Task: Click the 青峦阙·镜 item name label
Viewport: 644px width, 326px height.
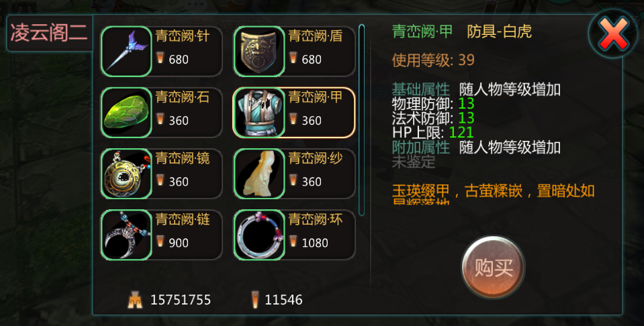Action: click(x=183, y=158)
